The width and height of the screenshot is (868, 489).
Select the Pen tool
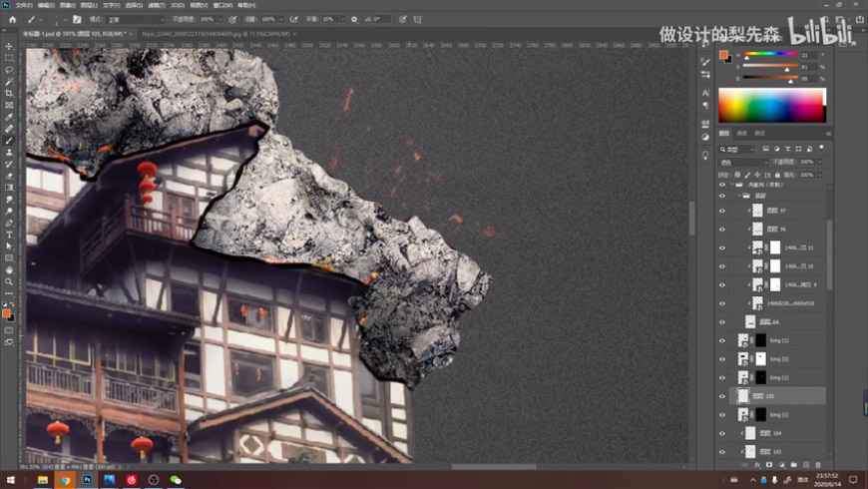click(x=9, y=224)
